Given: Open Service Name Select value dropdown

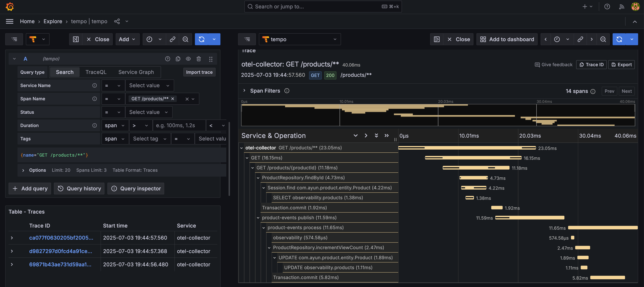Looking at the screenshot, I should pyautogui.click(x=149, y=86).
